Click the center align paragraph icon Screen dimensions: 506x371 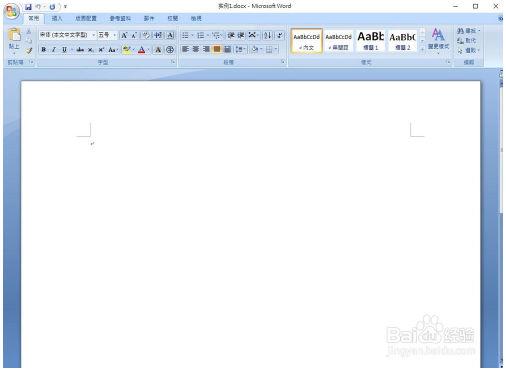(x=196, y=49)
